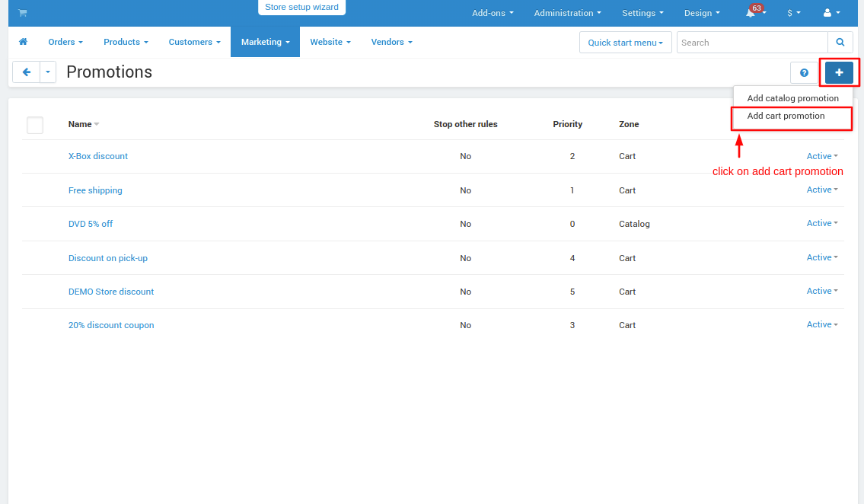Go to the home dashboard icon
Screen dimensions: 864x504
23,42
